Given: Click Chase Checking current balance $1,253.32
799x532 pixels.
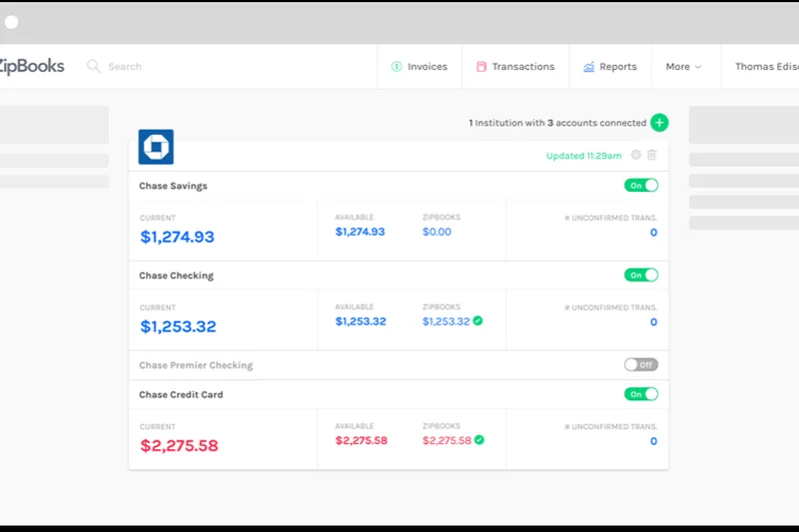Looking at the screenshot, I should 179,326.
